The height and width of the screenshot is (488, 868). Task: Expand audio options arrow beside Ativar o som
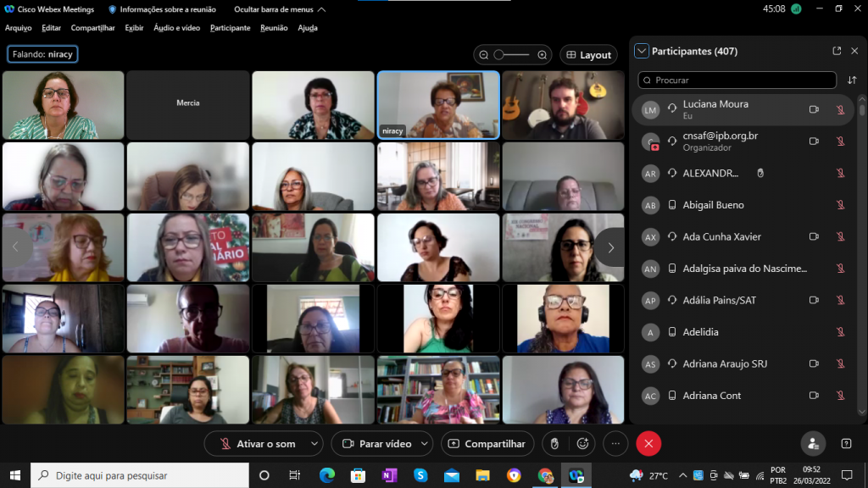(x=315, y=443)
